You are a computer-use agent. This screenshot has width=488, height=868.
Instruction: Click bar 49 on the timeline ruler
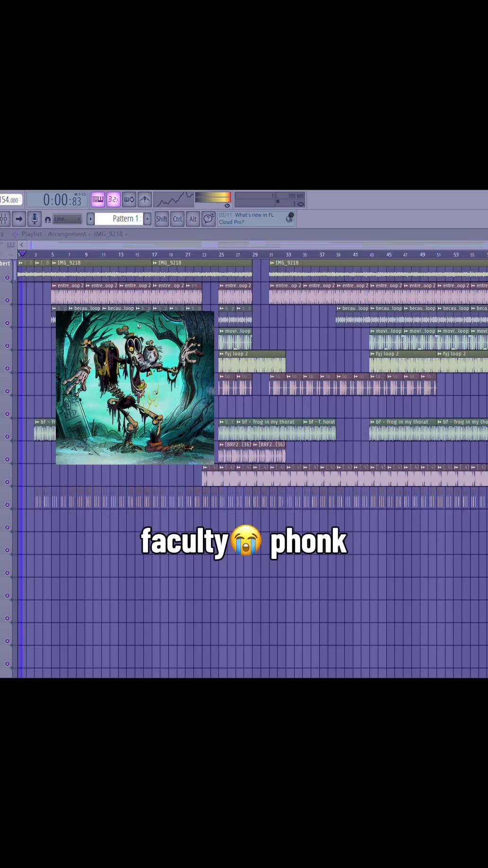point(423,255)
